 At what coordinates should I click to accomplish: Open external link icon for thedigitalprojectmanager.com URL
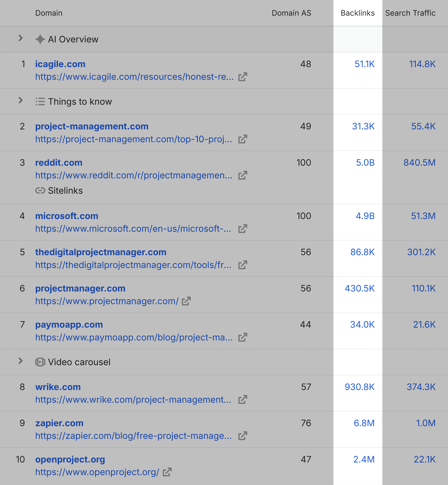pos(243,265)
